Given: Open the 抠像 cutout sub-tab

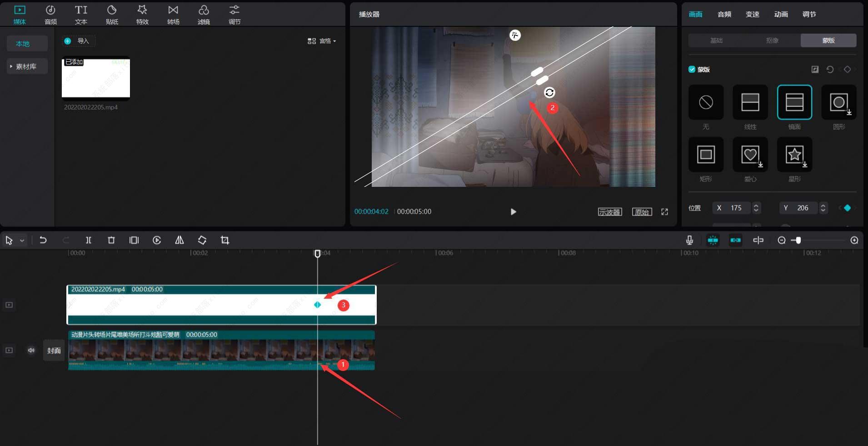Looking at the screenshot, I should pyautogui.click(x=772, y=40).
